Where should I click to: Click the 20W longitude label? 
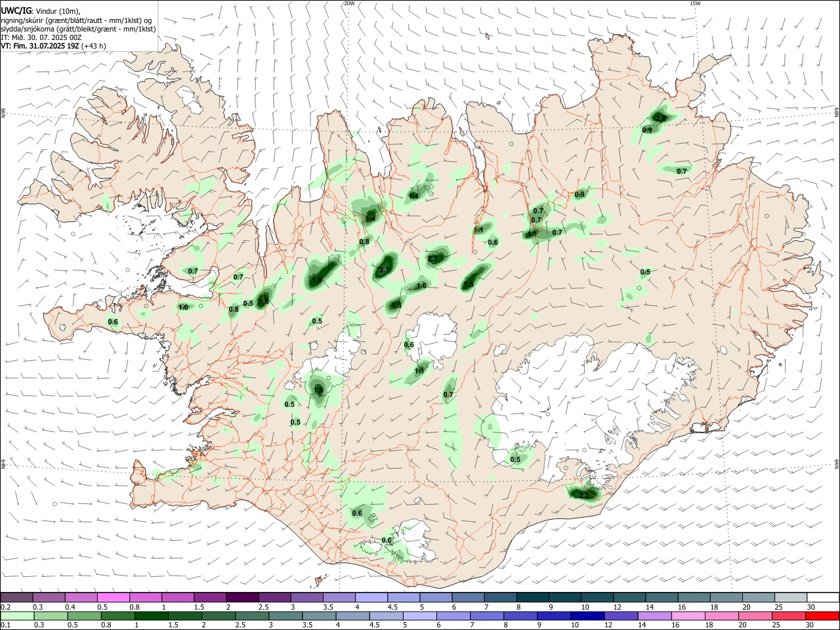pyautogui.click(x=349, y=3)
